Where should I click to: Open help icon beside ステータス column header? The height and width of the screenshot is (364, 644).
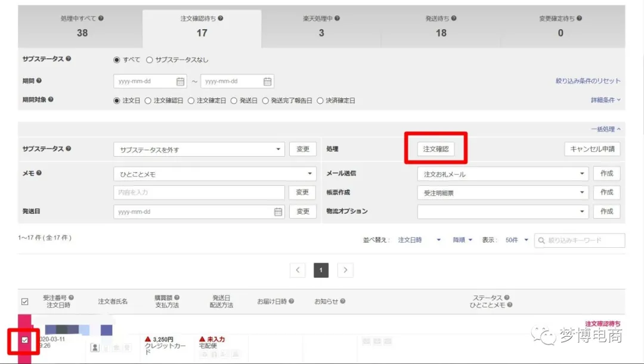[x=507, y=297]
